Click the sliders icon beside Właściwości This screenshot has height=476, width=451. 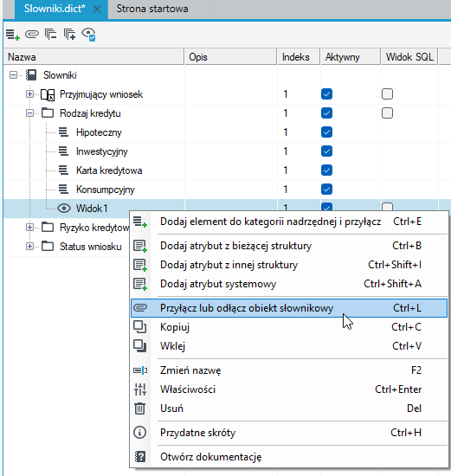(140, 389)
